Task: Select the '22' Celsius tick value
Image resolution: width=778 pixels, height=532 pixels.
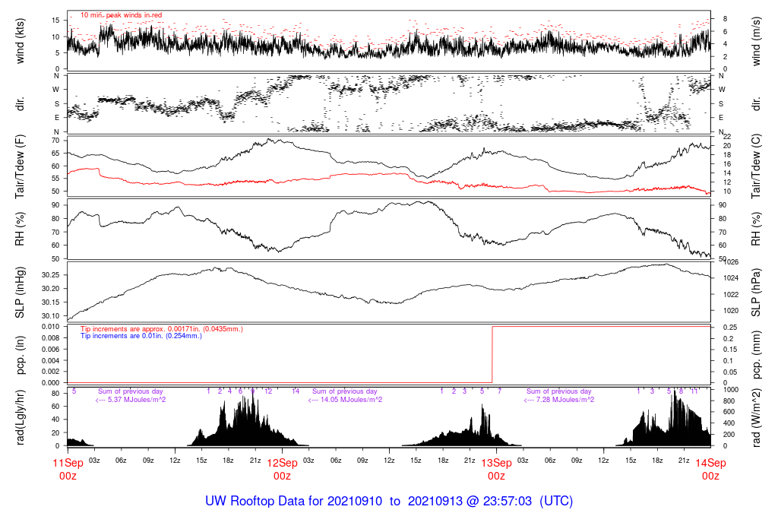Action: (728, 137)
